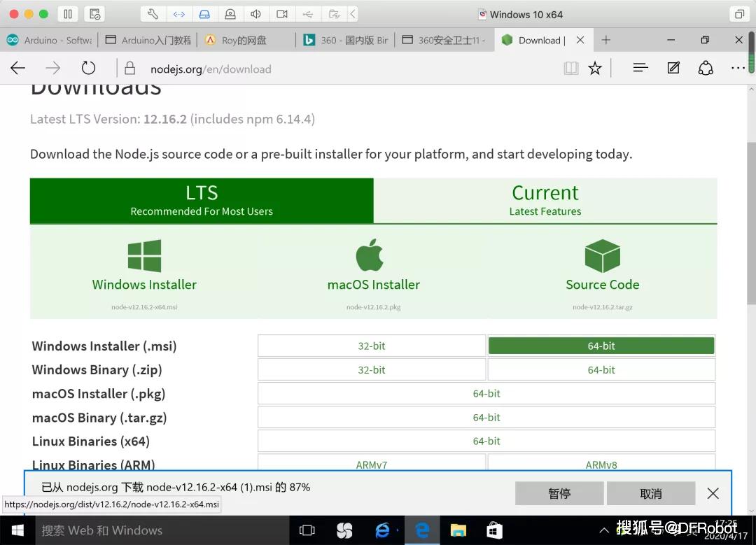756x545 pixels.
Task: Open File Explorer from the taskbar
Action: (x=458, y=530)
